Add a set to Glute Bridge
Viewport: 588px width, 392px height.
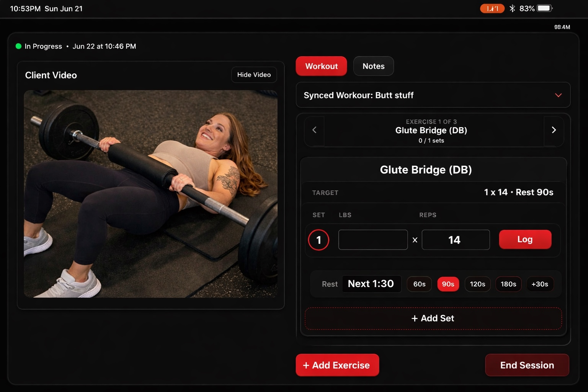point(433,318)
